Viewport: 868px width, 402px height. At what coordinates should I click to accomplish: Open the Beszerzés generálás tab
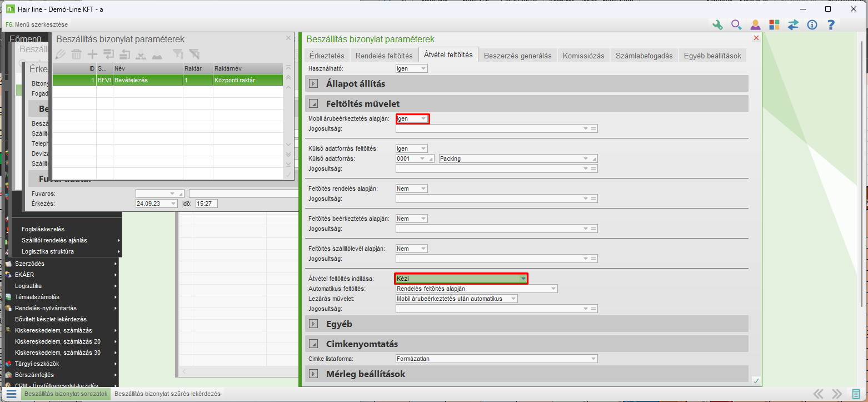pos(517,56)
